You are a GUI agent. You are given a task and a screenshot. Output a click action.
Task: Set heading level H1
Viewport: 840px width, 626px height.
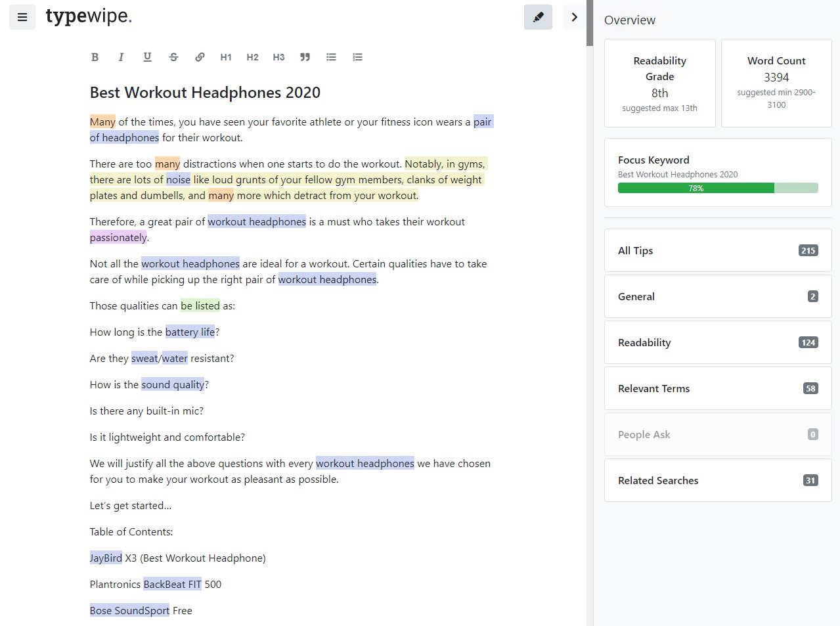point(226,57)
